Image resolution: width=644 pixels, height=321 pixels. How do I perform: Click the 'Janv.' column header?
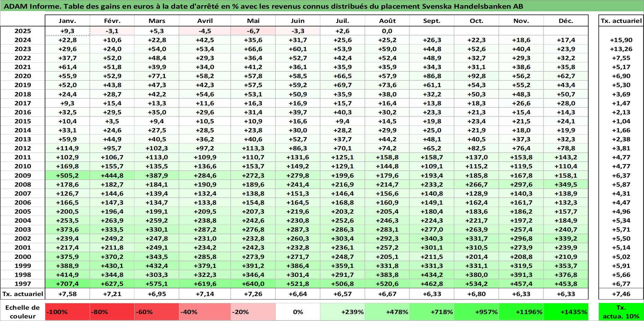tap(67, 21)
